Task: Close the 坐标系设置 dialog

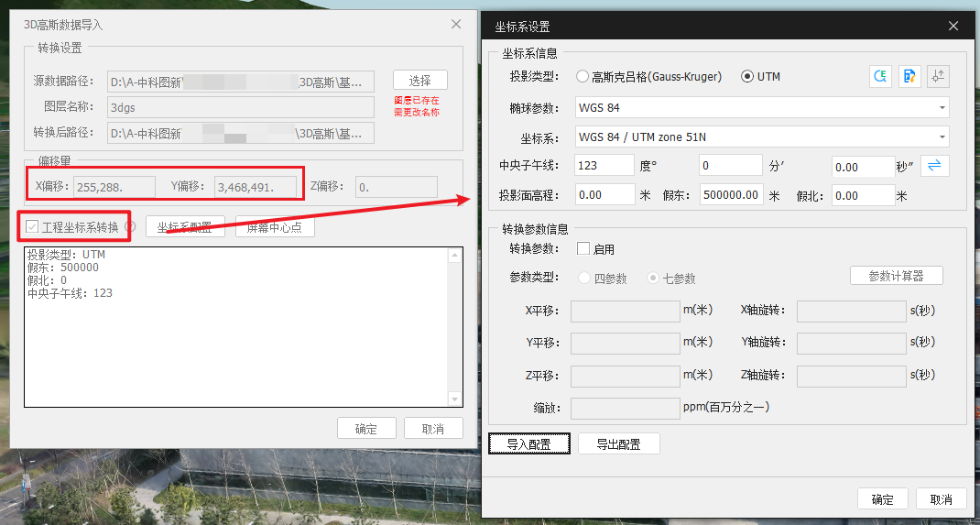Action: (x=953, y=27)
